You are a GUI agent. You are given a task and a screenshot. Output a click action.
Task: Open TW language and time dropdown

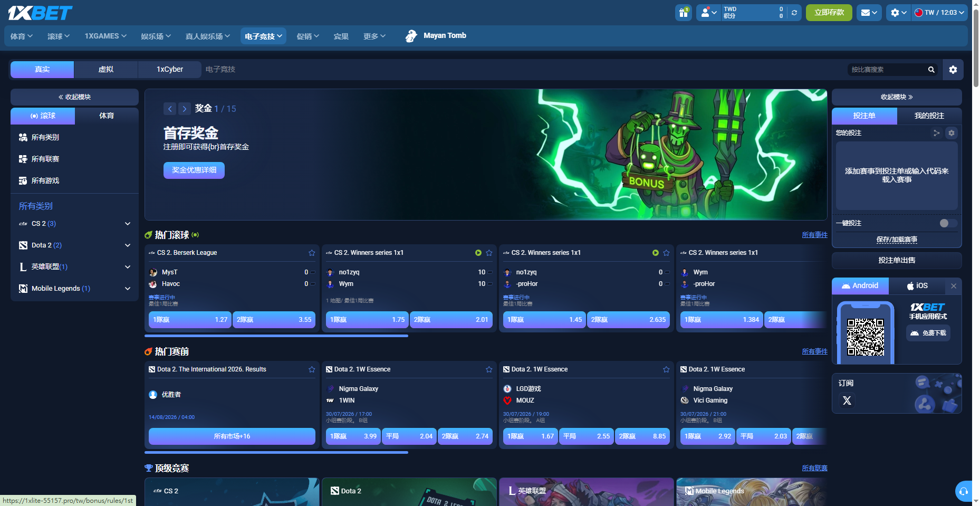pyautogui.click(x=939, y=13)
